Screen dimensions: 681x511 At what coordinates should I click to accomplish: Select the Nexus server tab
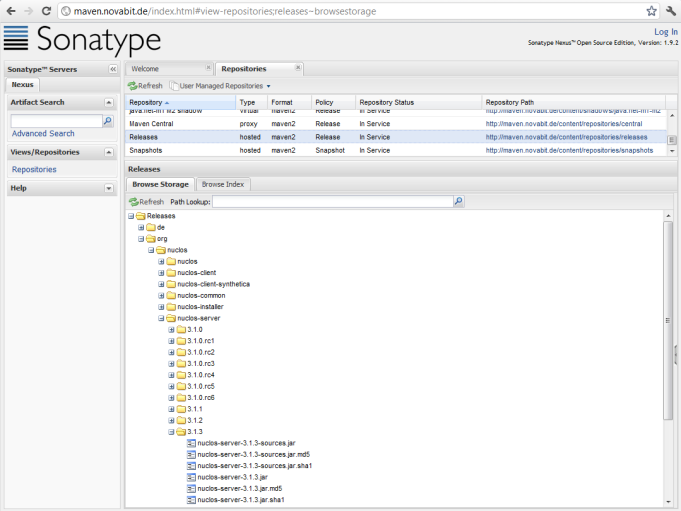[23, 84]
